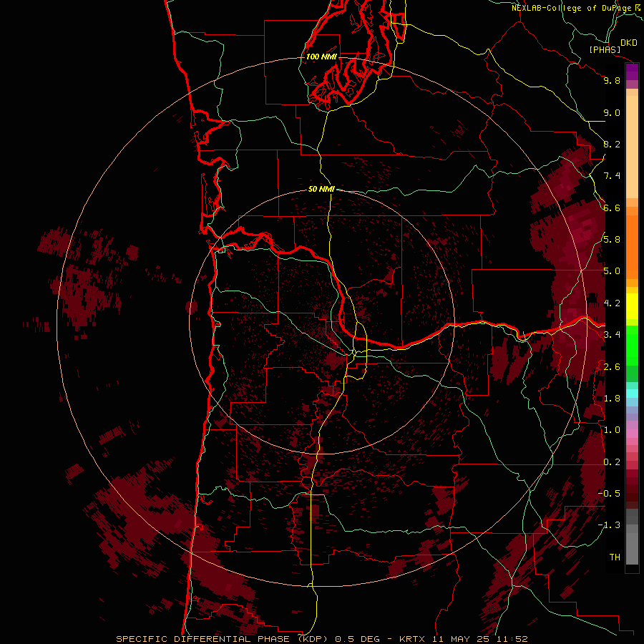This screenshot has width=644, height=644.
Task: Click the 4.2 value on the color scale
Action: 612,303
